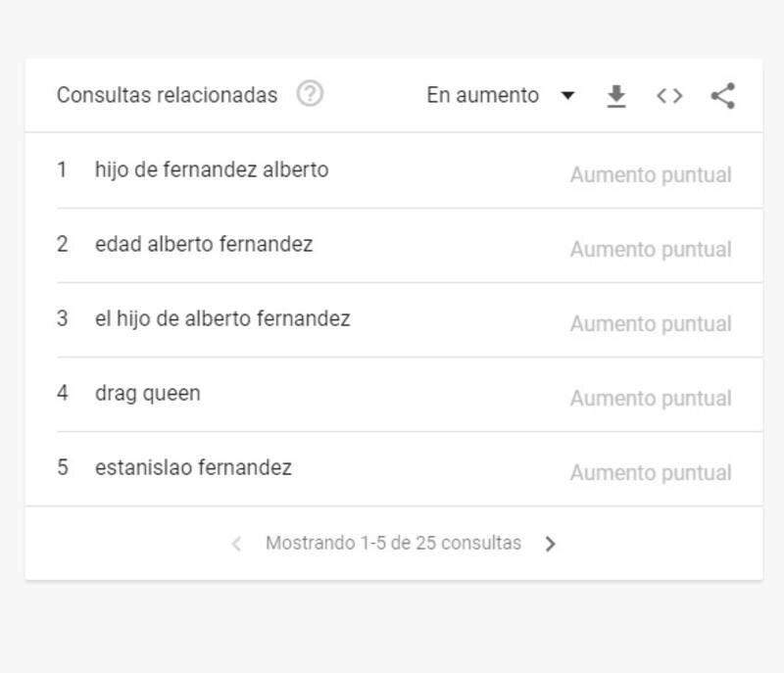Image resolution: width=784 pixels, height=673 pixels.
Task: Click "Aumento puntual" for estanislao fernandez
Action: coord(651,473)
